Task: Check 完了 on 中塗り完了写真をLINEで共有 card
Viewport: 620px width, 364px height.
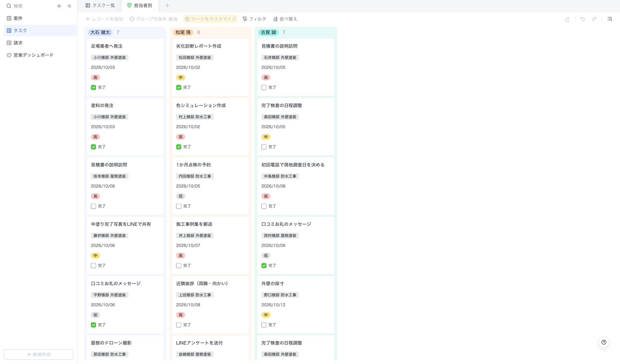Action: pos(93,266)
